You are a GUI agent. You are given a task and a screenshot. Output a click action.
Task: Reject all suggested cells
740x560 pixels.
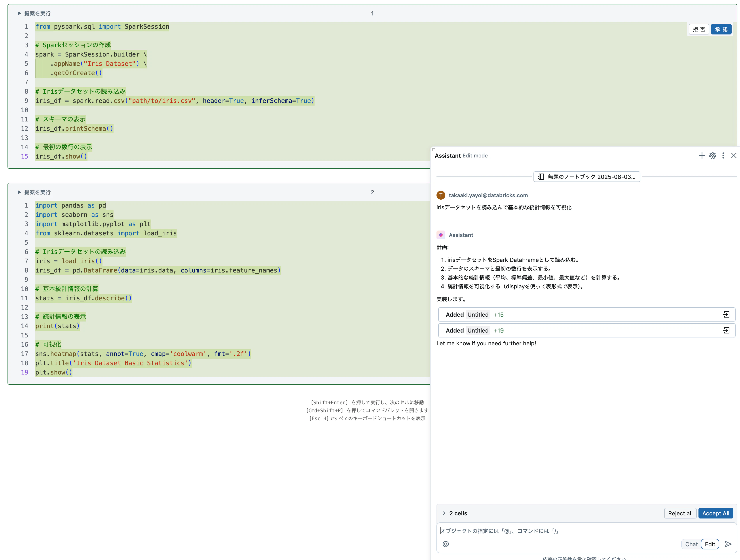click(x=680, y=513)
